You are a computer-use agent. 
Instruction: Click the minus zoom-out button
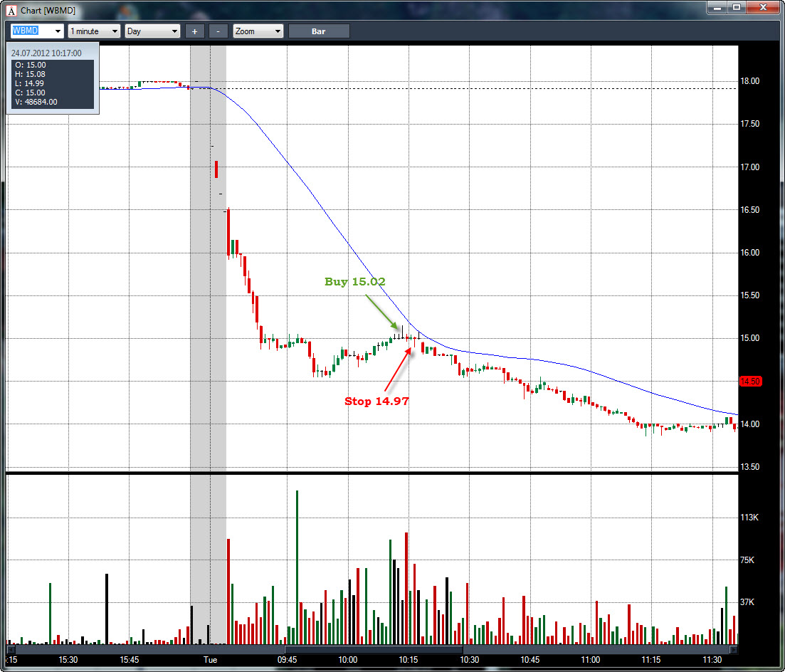[x=218, y=31]
